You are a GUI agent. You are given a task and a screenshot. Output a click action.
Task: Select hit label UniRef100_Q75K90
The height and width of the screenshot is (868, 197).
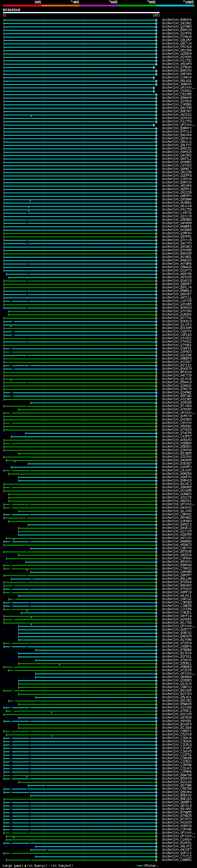click(176, 67)
